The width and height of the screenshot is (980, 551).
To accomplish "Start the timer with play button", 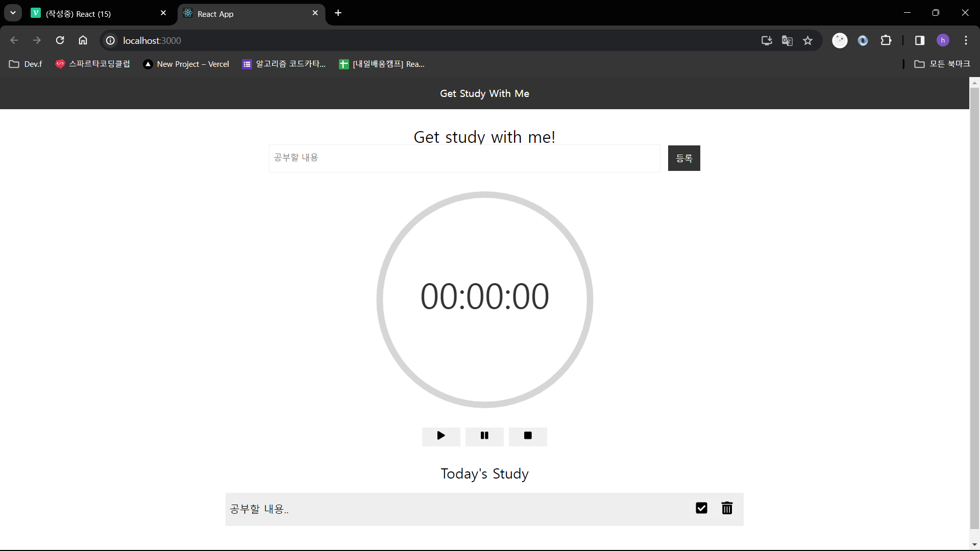I will coord(441,436).
